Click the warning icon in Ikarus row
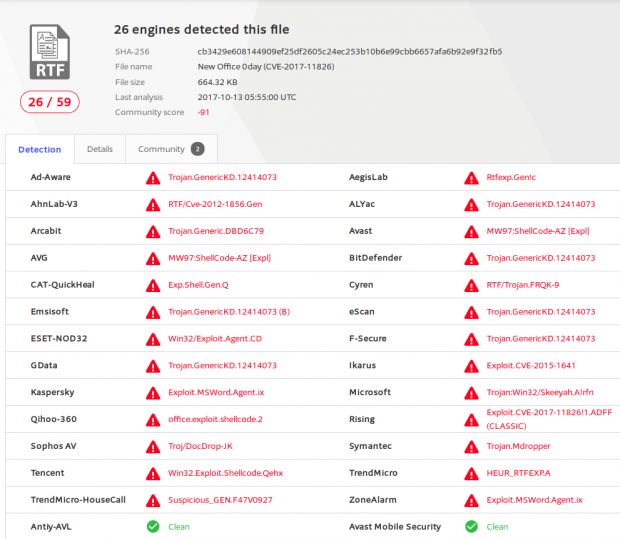This screenshot has height=539, width=620. 471,366
